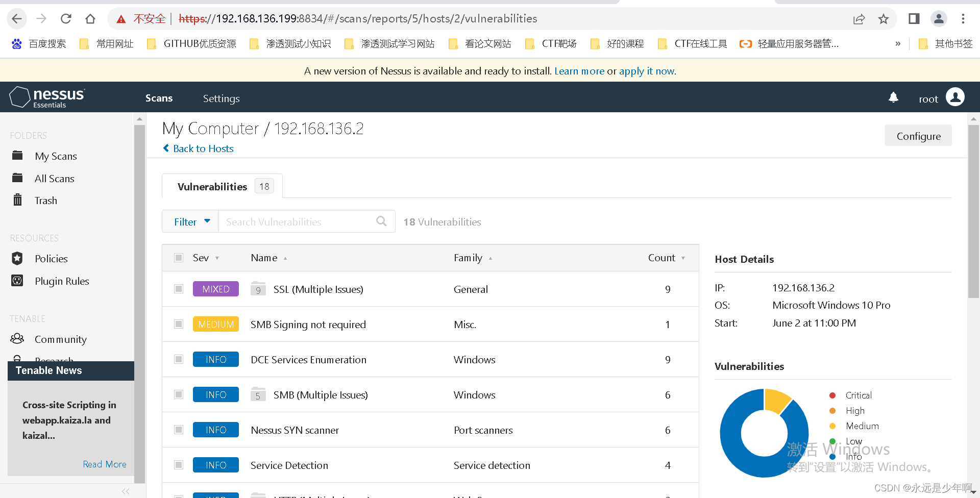
Task: Open My Scans folder
Action: pyautogui.click(x=56, y=156)
